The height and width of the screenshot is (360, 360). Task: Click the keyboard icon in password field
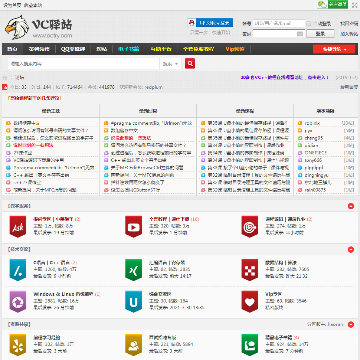[300, 34]
